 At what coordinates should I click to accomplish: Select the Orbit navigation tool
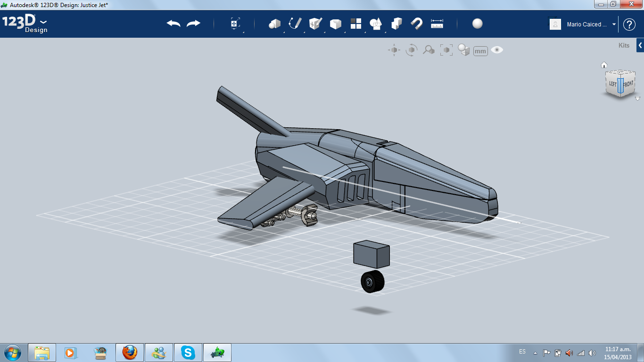[x=412, y=50]
